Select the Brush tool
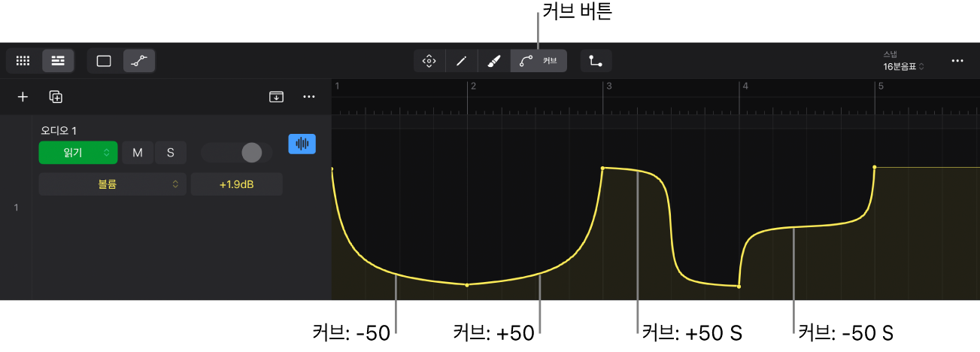Viewport: 980px width, 352px height. point(494,61)
